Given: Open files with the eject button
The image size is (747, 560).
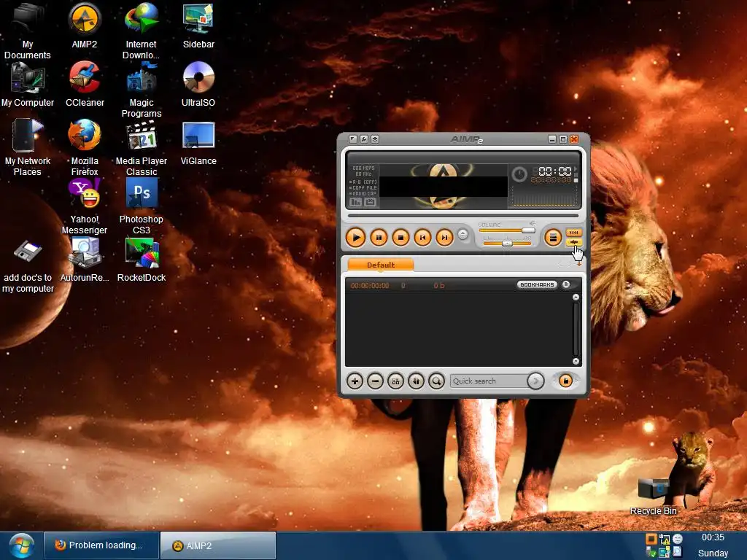Looking at the screenshot, I should pos(462,234).
